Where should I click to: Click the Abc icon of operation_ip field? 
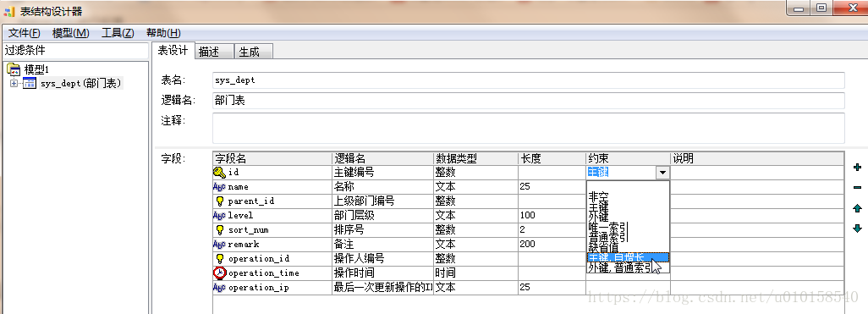pyautogui.click(x=220, y=288)
